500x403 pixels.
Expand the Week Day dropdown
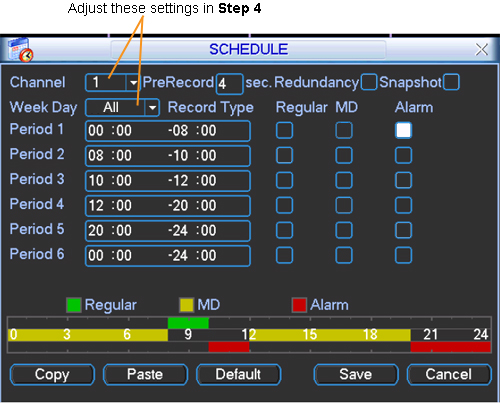152,108
